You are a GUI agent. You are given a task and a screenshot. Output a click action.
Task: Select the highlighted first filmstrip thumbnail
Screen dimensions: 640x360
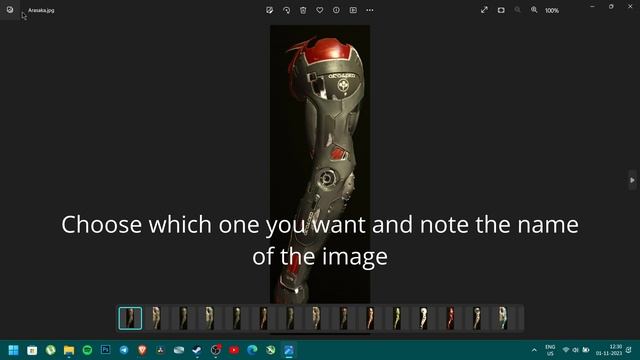pos(130,318)
